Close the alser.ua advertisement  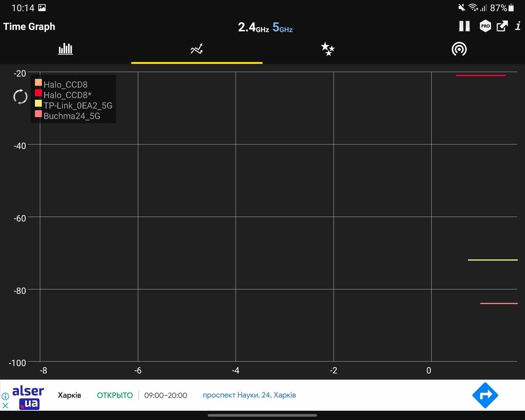pyautogui.click(x=5, y=406)
